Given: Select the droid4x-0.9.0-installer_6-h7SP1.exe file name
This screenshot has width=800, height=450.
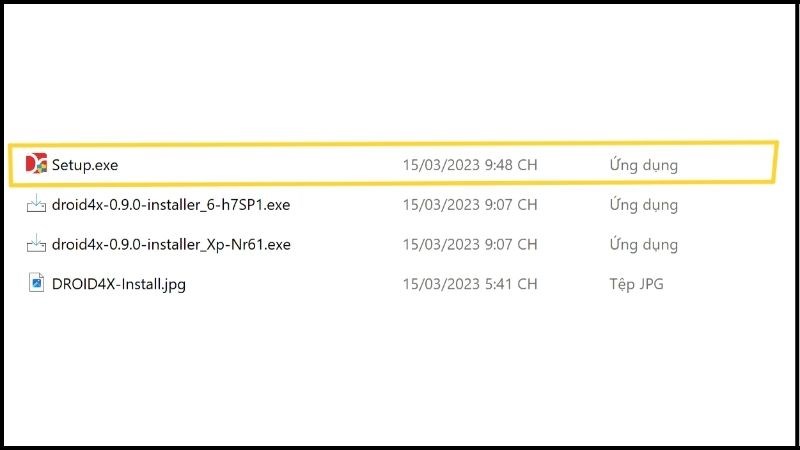Looking at the screenshot, I should (x=171, y=205).
